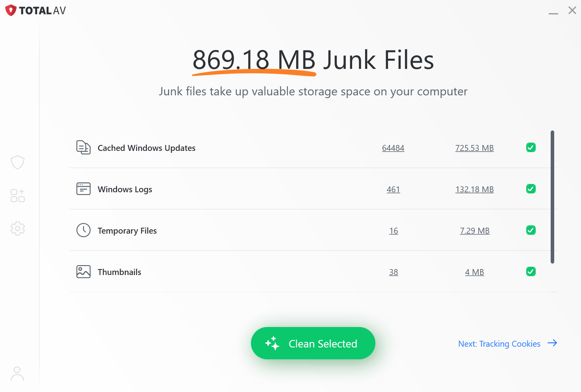Open the 132.18 MB size link
This screenshot has width=581, height=392.
tap(475, 189)
